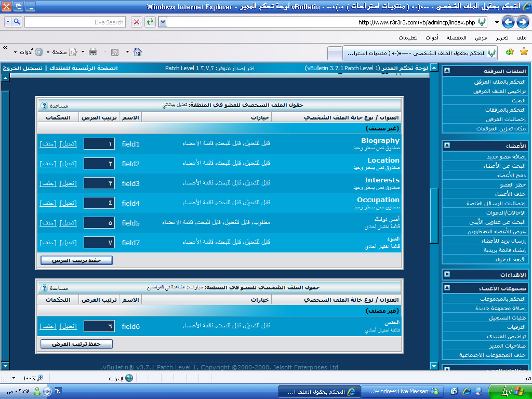Click the تعديل link for the Biography field
Viewport: 532px width, 399px height.
coord(68,144)
